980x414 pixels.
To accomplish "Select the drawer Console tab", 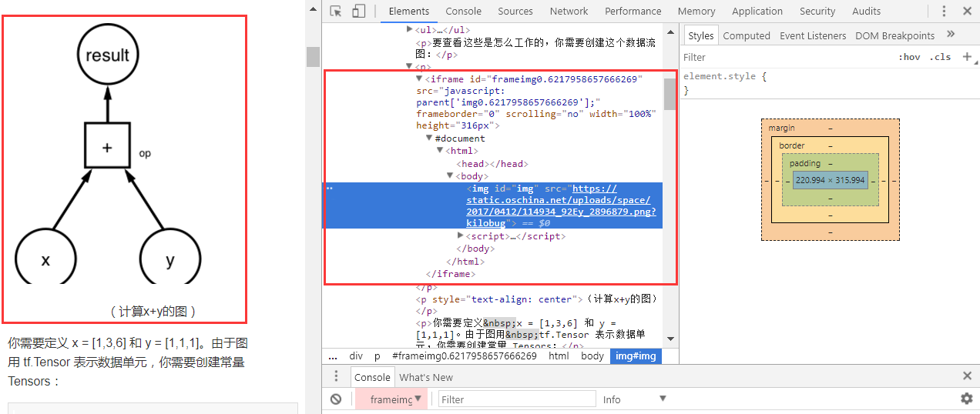I will [x=372, y=377].
